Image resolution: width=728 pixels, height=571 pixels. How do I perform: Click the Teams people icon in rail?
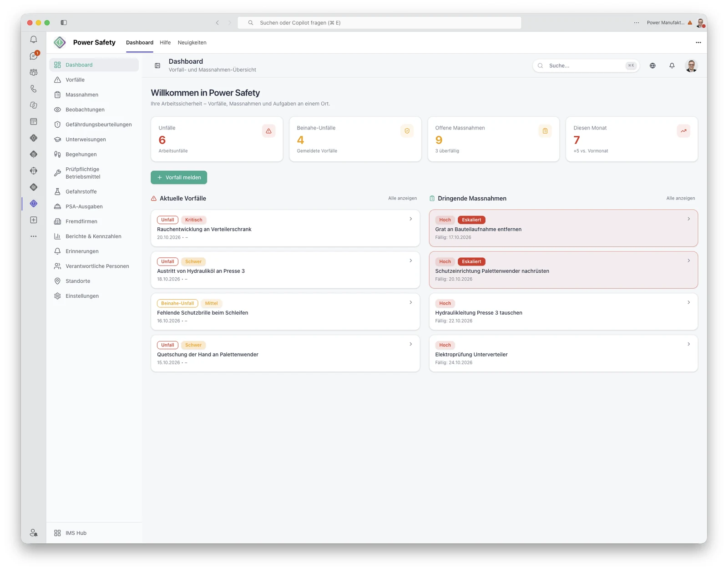[x=34, y=72]
